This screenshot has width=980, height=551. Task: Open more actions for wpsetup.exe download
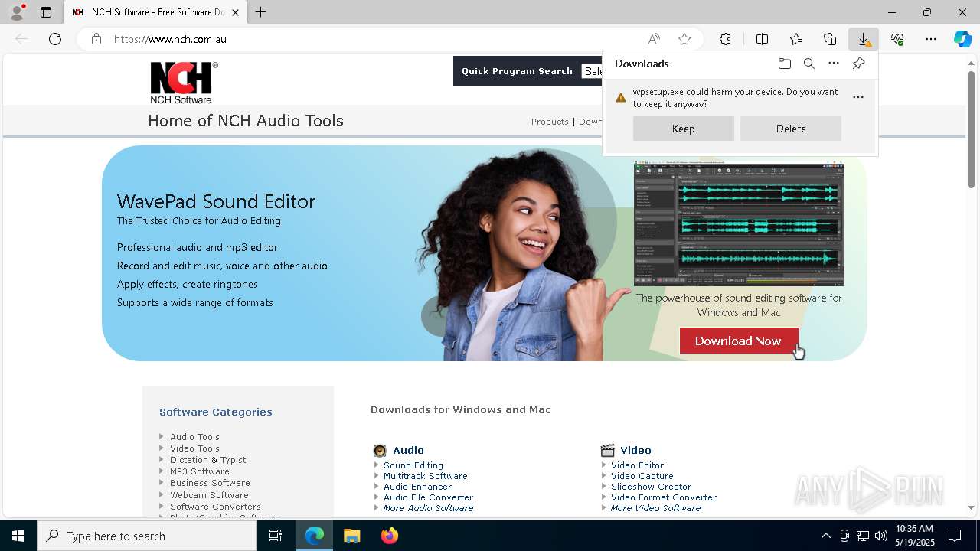click(x=858, y=97)
